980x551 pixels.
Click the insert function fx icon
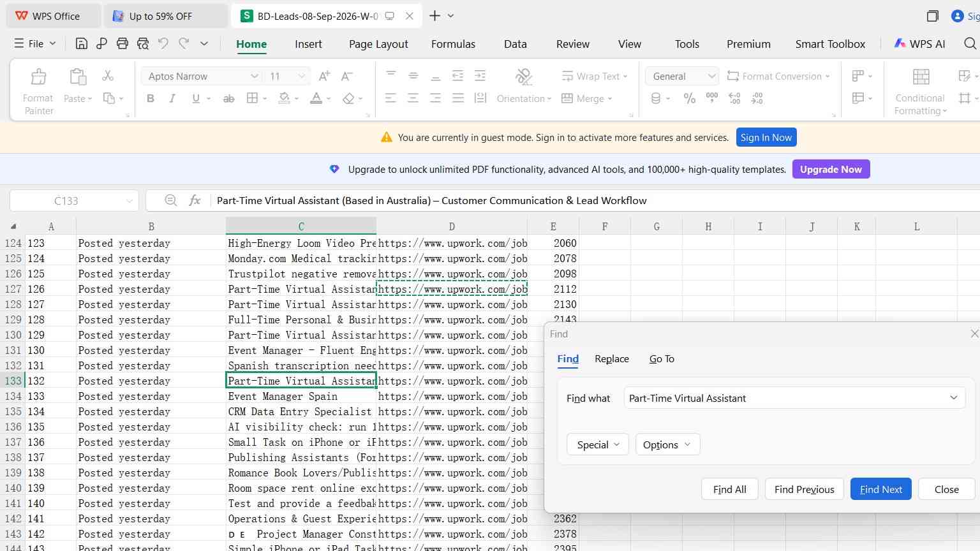[195, 200]
